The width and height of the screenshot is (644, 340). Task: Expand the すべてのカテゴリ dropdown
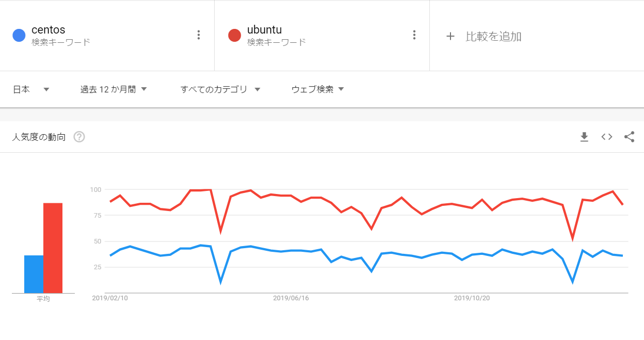pos(220,89)
